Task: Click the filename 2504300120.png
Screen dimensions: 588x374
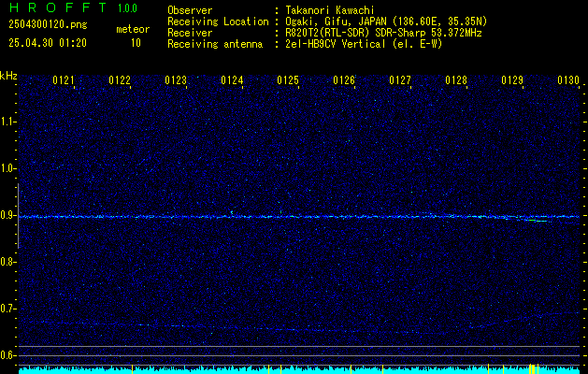Action: click(x=48, y=25)
